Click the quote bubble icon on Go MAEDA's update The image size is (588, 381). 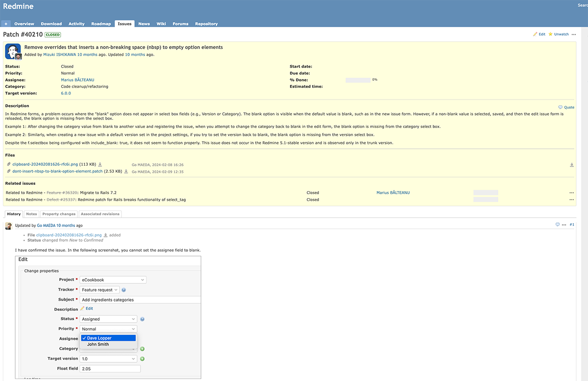coord(557,224)
